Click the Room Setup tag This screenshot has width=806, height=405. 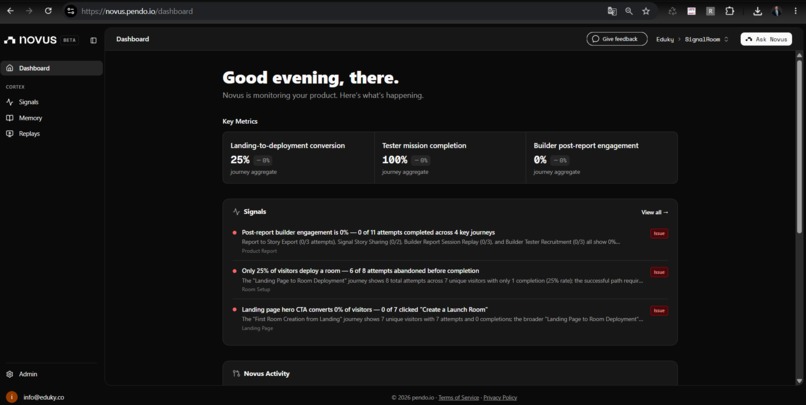click(x=255, y=289)
